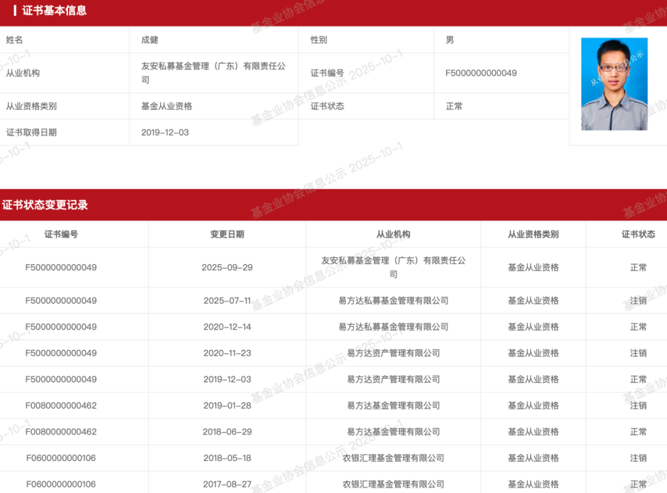This screenshot has width=667, height=493.
Task: Click the 2020-12-14 date cell
Action: click(227, 327)
